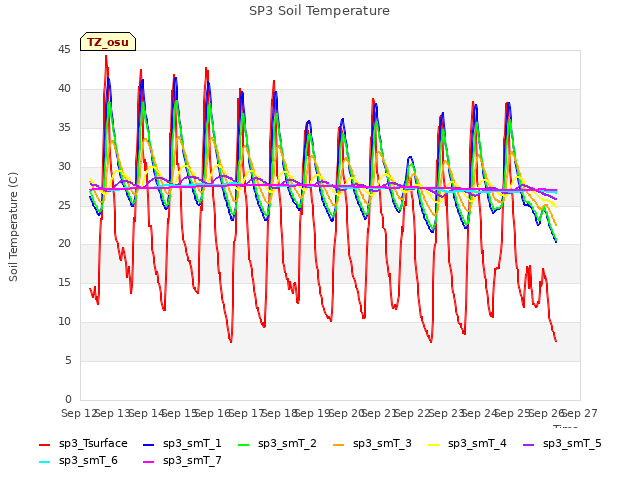Toggle the sp3_smT_2 legend entry
Screen dimensions: 640x480
[278, 444]
